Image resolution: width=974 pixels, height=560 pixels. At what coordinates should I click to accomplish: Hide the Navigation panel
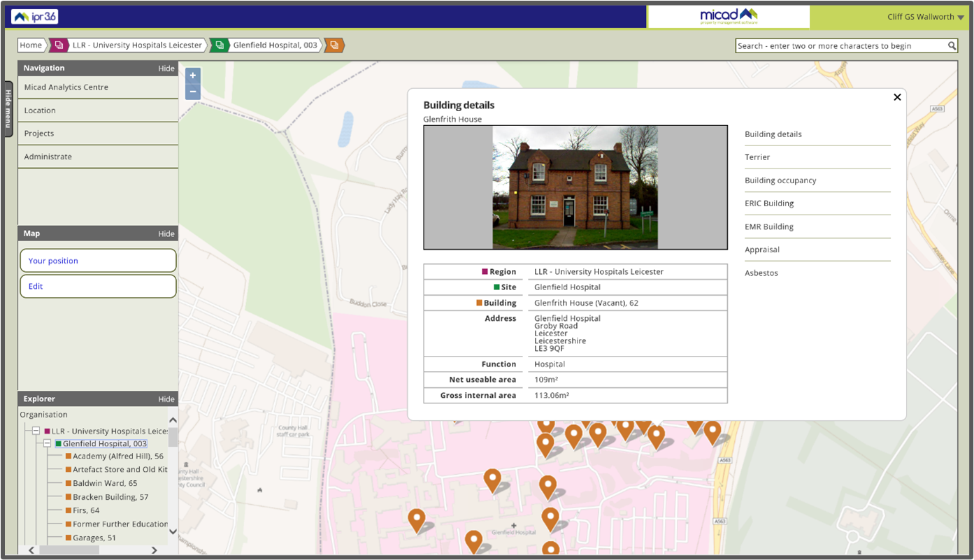166,69
